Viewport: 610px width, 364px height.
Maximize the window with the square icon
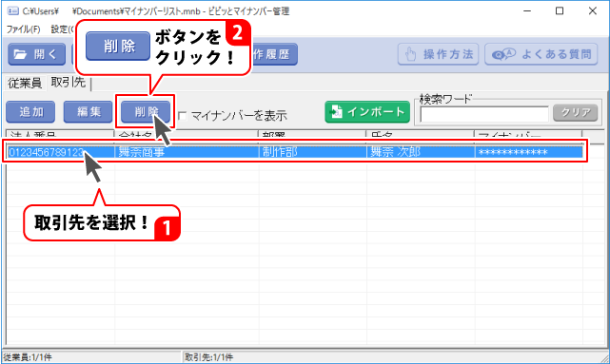(x=560, y=10)
